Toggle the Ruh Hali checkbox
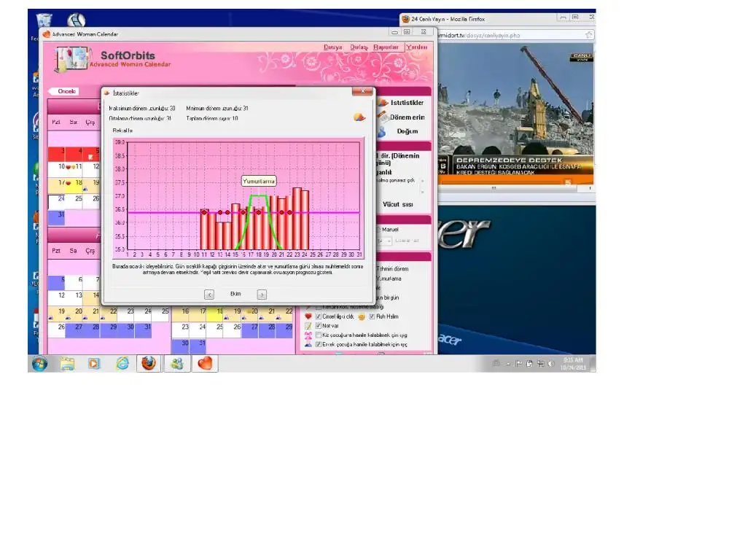 tap(372, 316)
